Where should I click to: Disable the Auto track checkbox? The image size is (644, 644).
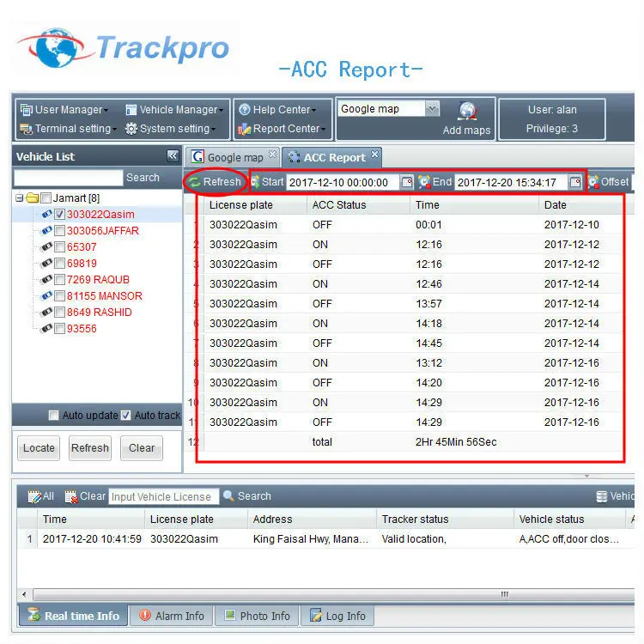pos(126,416)
